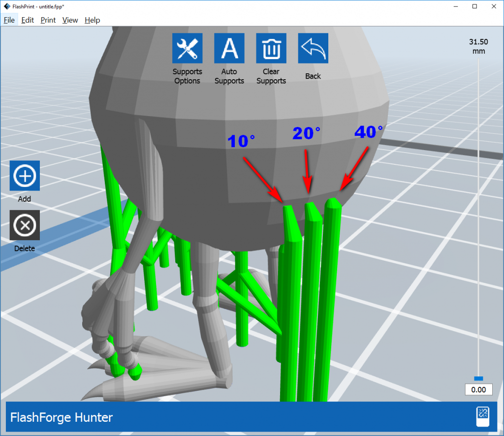
Task: Go back with the Back arrow
Action: pos(313,48)
